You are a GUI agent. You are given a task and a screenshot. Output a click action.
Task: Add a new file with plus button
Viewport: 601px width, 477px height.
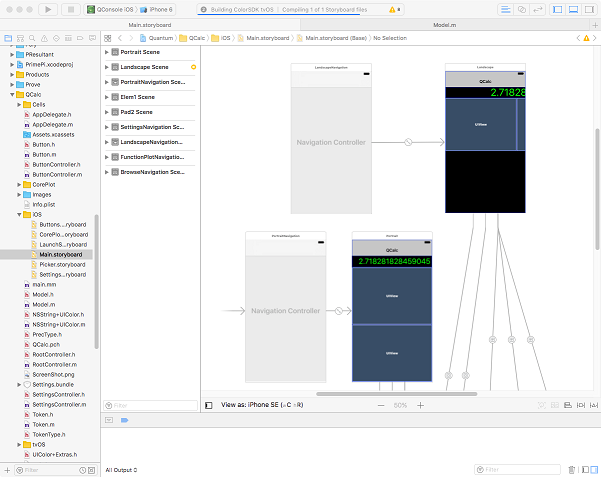click(7, 470)
